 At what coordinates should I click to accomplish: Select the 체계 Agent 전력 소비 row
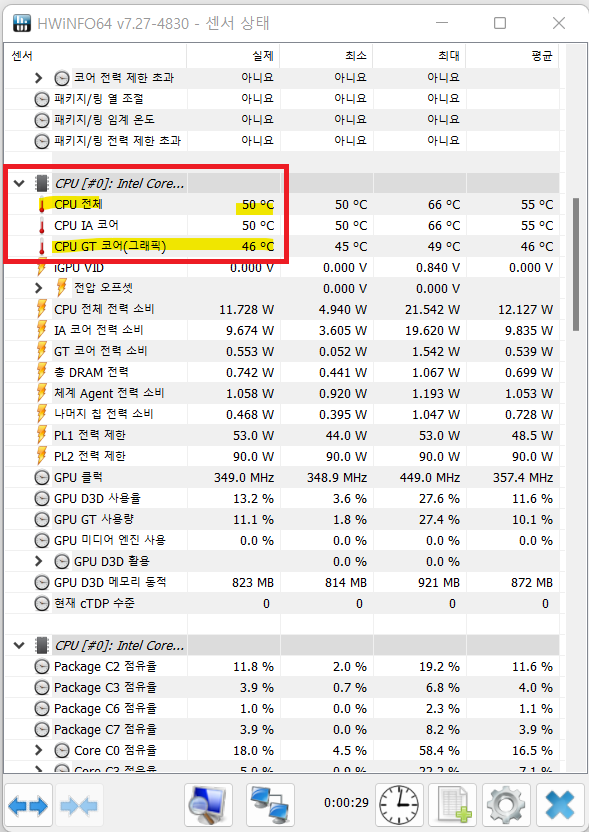pyautogui.click(x=281, y=393)
